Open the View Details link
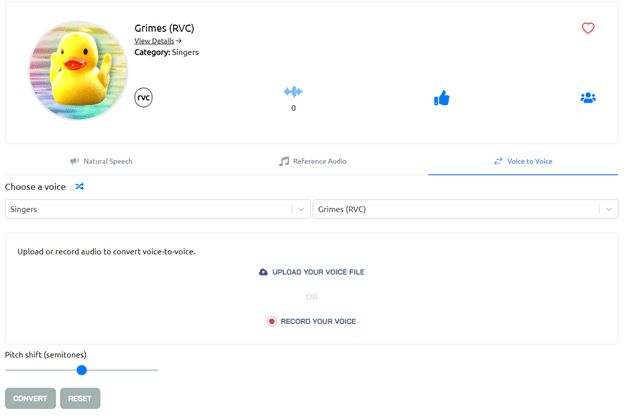 coord(158,41)
